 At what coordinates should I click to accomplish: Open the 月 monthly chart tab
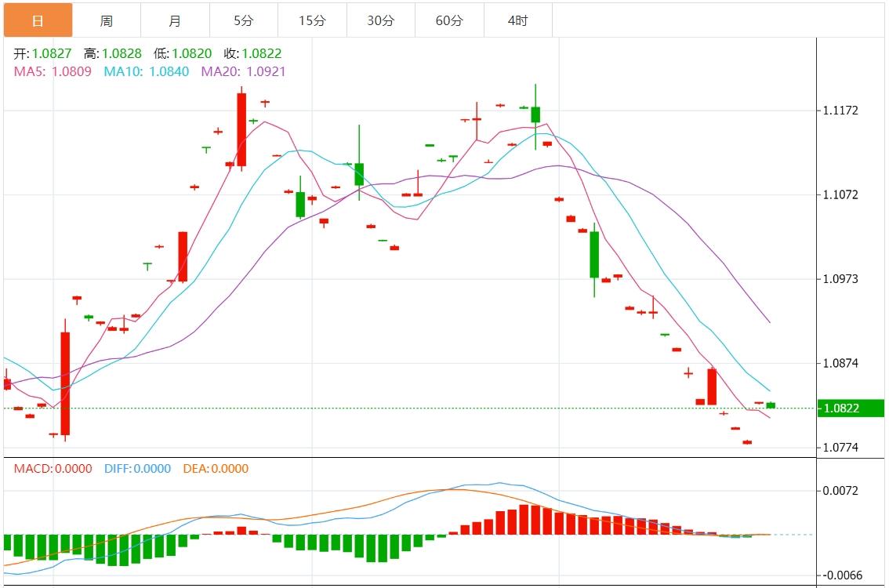coord(175,20)
